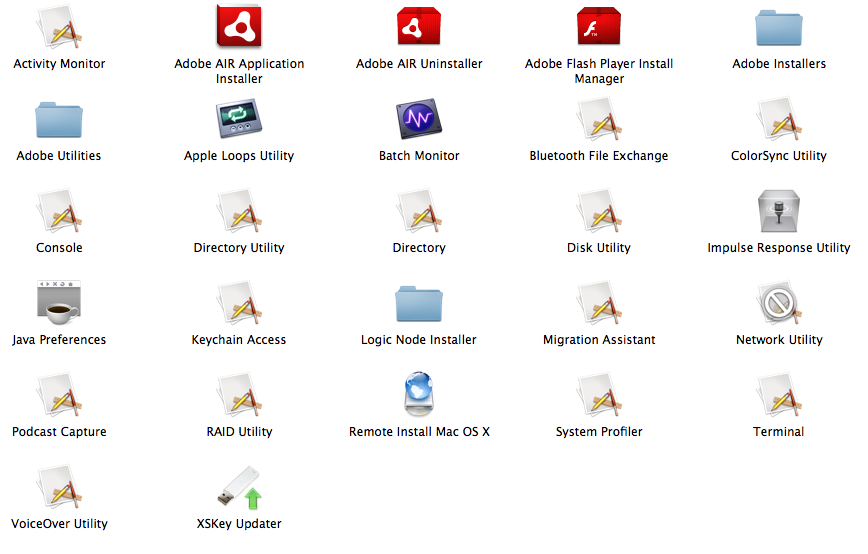Open the Logic Node Installer folder icon

point(419,303)
